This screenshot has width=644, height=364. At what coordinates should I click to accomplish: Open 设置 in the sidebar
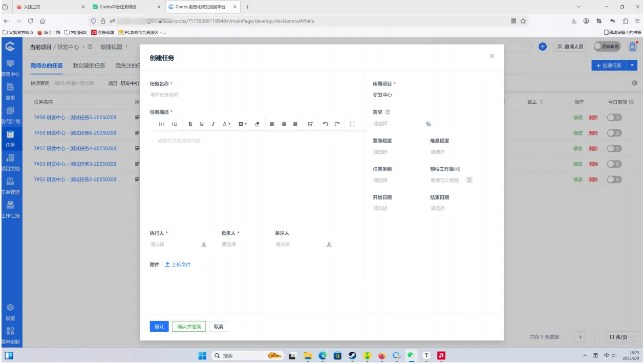(10, 312)
